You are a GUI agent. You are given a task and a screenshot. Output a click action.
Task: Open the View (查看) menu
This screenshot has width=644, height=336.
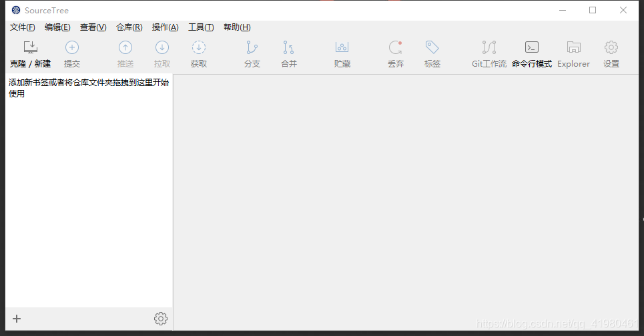[93, 27]
